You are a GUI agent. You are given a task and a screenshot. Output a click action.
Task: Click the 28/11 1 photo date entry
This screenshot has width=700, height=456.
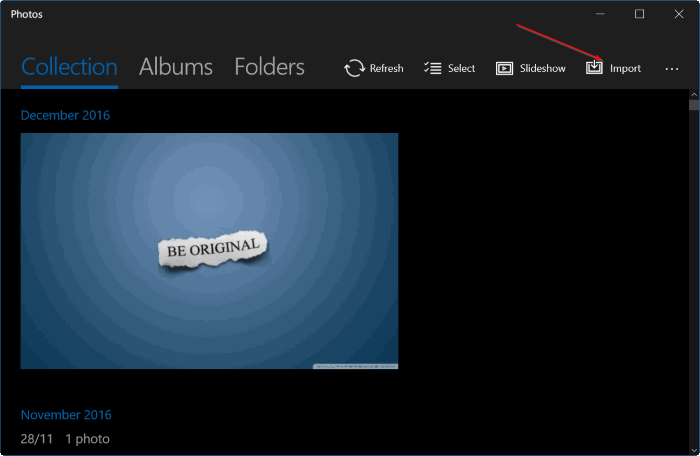[x=65, y=439]
